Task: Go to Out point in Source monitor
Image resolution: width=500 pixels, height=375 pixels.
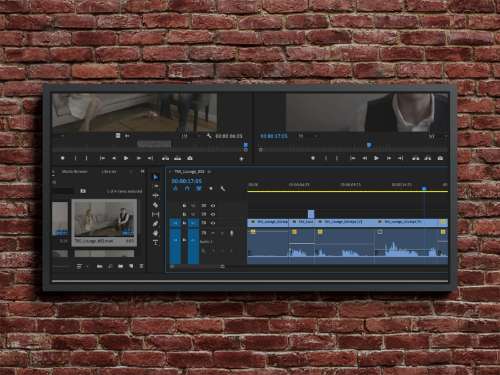Action: pos(150,158)
